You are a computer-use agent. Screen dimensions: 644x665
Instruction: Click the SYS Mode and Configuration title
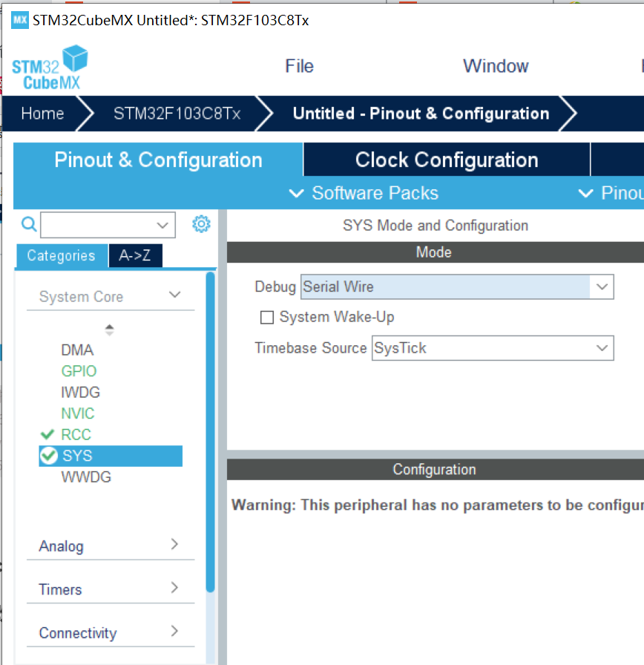436,226
